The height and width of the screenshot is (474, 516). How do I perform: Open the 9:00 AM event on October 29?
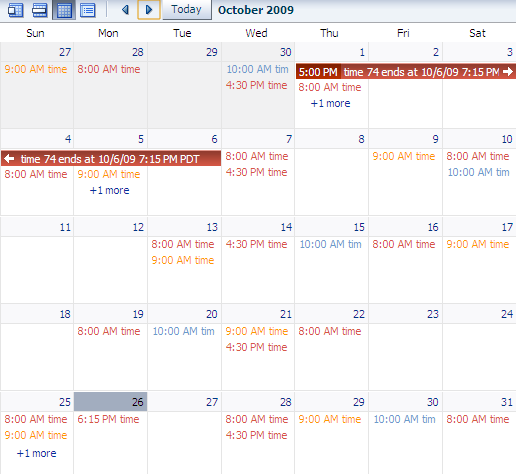click(330, 419)
